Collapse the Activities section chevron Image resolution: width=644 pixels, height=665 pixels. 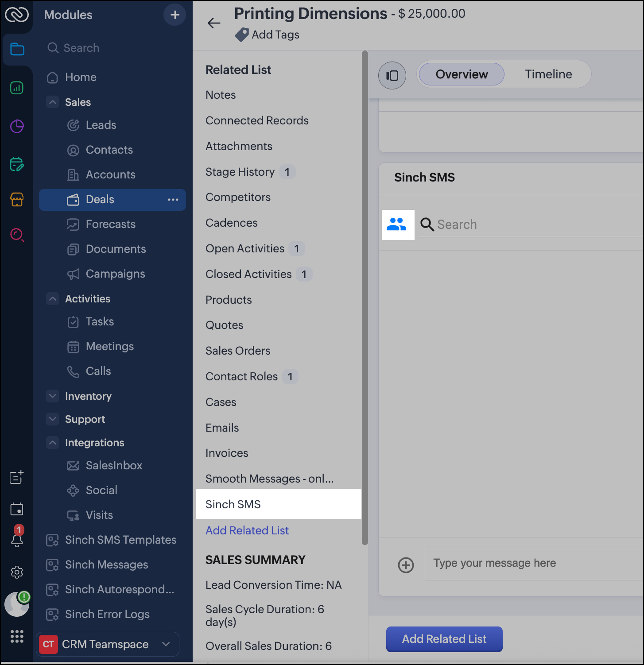[53, 299]
